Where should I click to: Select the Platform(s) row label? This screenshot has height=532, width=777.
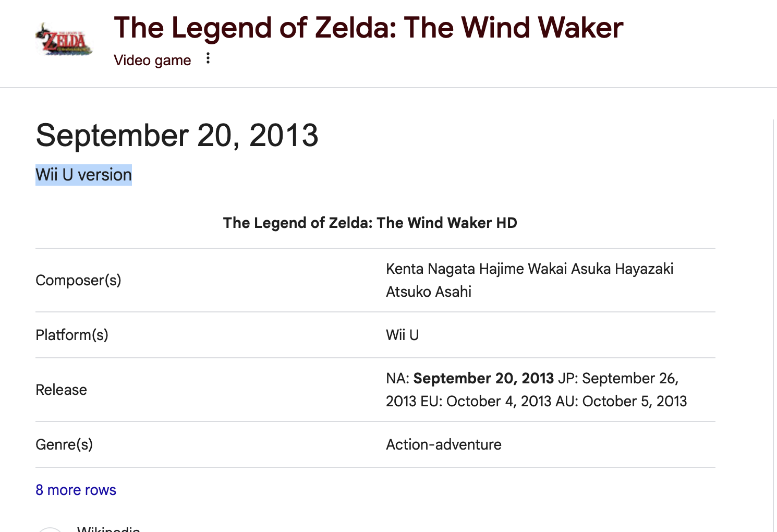[72, 335]
